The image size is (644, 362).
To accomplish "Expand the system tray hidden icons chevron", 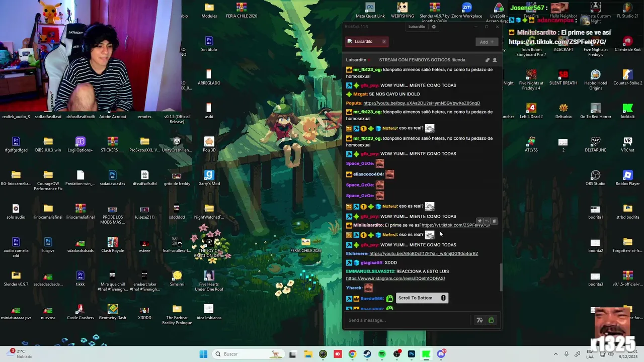I will pyautogui.click(x=555, y=354).
